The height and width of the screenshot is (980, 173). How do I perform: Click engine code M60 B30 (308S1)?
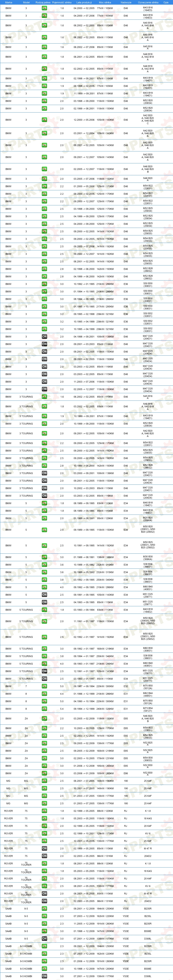pos(148,650)
